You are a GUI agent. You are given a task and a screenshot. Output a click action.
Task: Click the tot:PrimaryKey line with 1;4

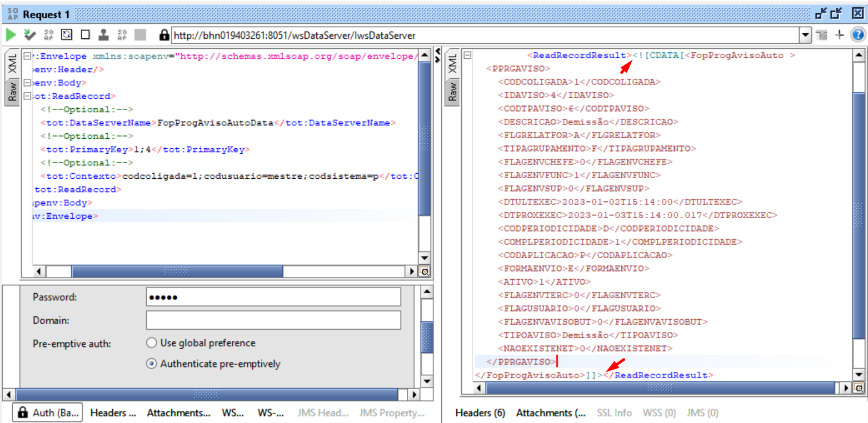tap(145, 149)
